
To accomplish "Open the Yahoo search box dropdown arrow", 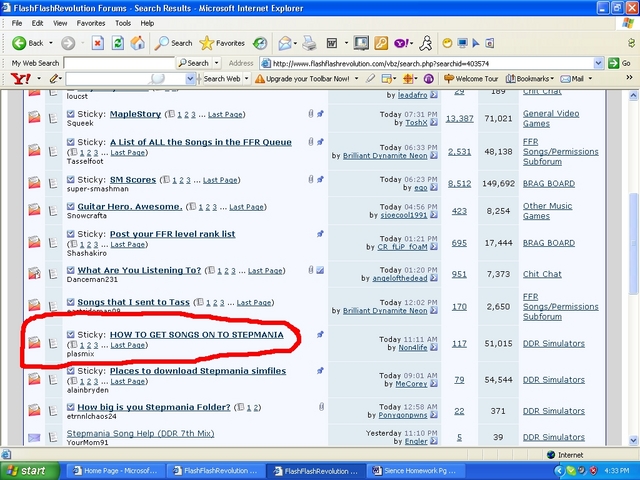I will (x=190, y=78).
